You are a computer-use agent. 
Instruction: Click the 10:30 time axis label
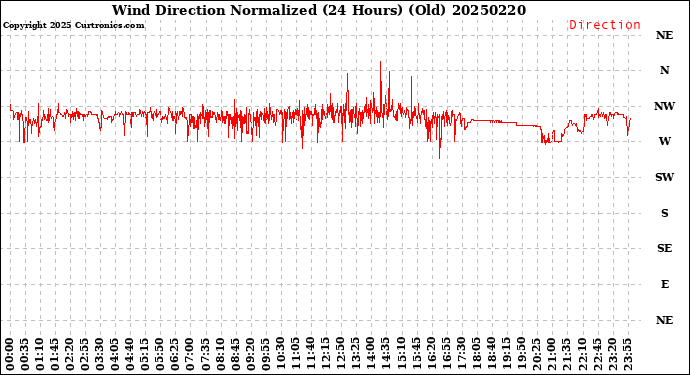click(280, 355)
